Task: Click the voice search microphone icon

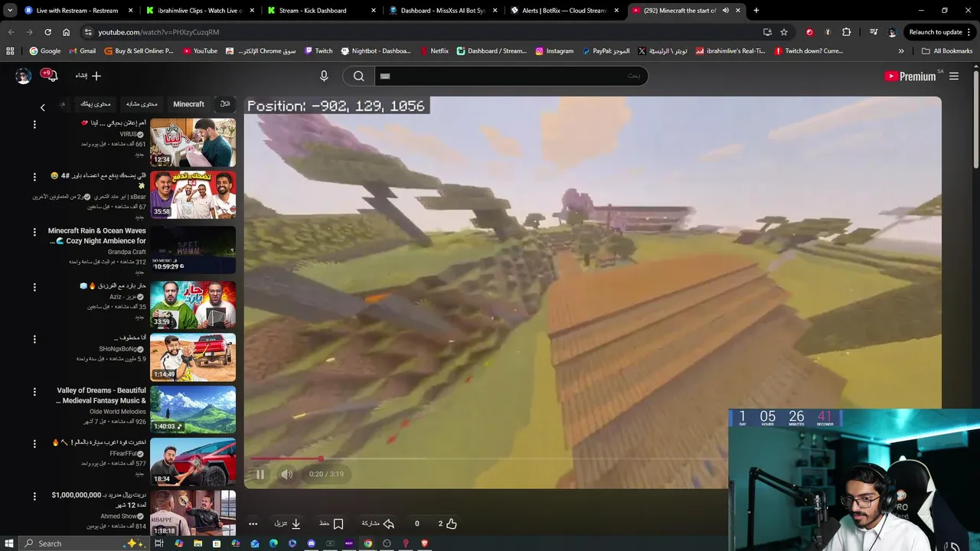Action: click(x=324, y=76)
